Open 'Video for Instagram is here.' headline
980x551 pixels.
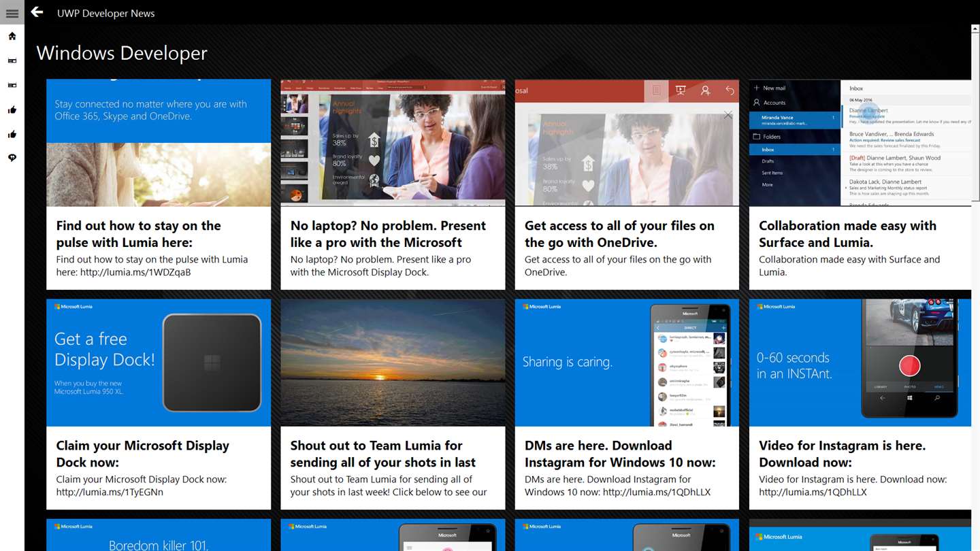click(x=843, y=454)
